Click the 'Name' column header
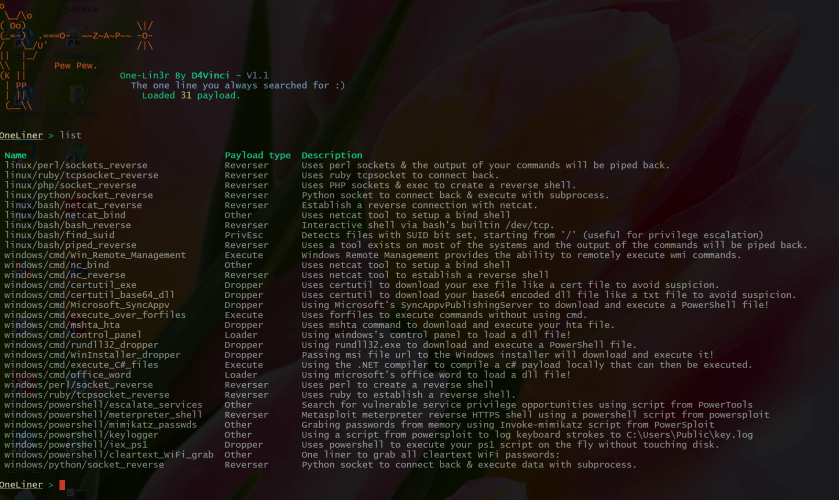 (x=15, y=155)
